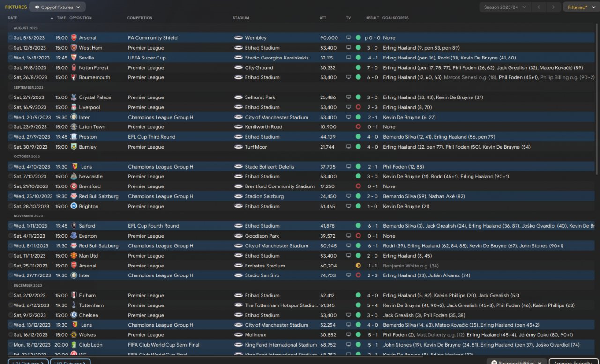Viewport: 600px width, 364px height.
Task: Go to the previous season with the left arrow
Action: coord(539,7)
